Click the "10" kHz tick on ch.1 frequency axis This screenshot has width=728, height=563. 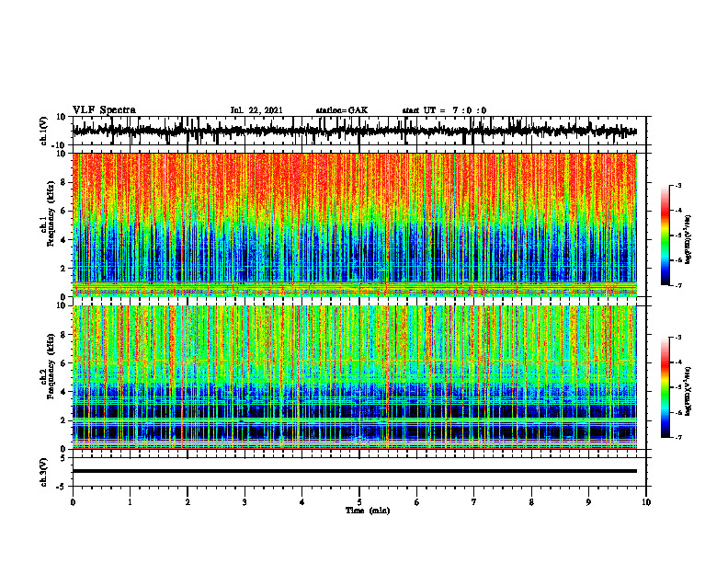tap(63, 154)
